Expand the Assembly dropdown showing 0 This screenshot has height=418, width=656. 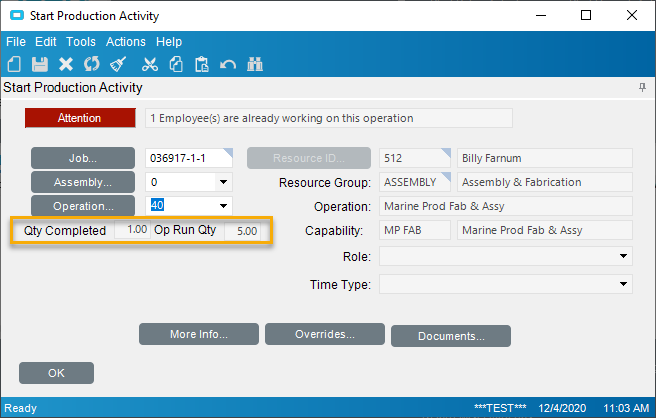[x=223, y=182]
